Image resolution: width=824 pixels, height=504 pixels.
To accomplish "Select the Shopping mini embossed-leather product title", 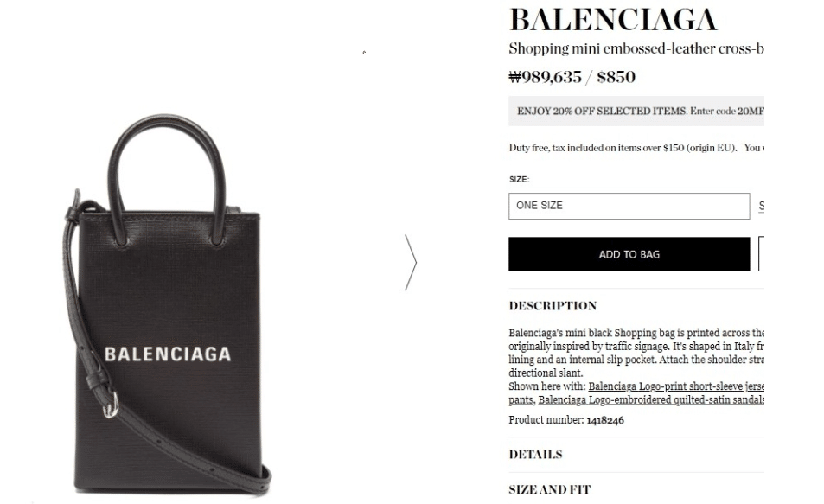I will (636, 48).
